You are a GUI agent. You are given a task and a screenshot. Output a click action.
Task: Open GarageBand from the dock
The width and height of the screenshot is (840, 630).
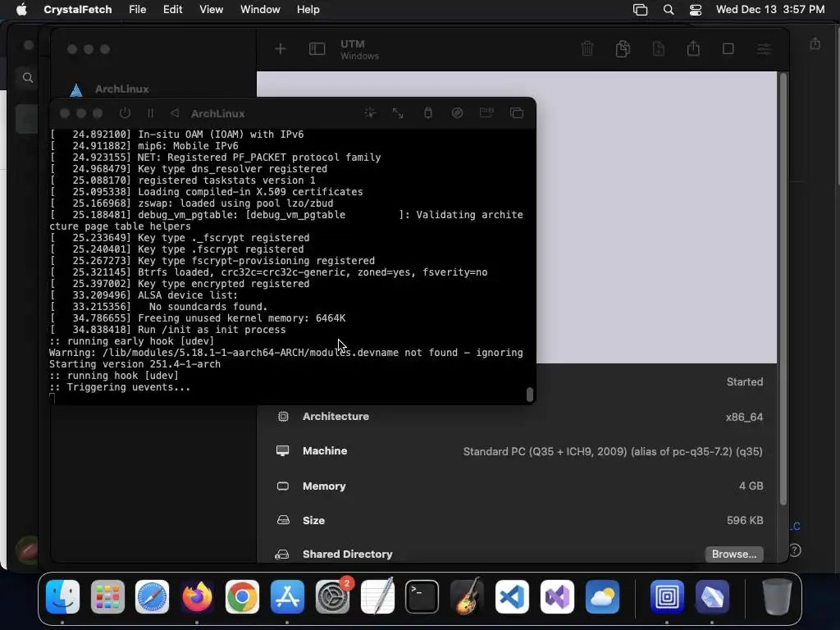tap(467, 596)
